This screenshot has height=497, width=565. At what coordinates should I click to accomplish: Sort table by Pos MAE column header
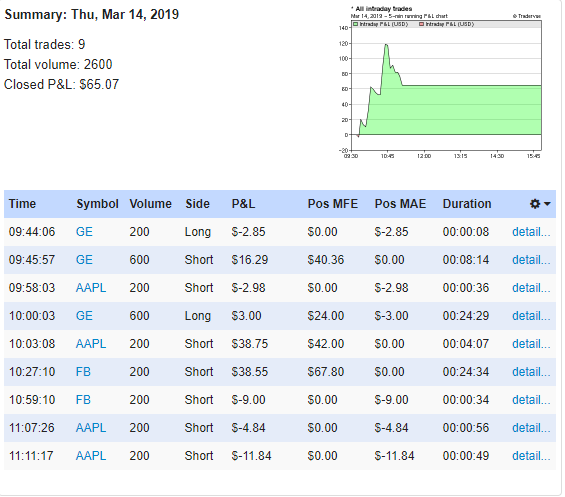pos(400,204)
